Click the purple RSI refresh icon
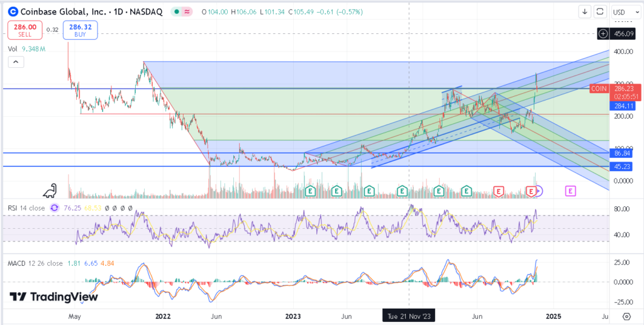 (54, 208)
